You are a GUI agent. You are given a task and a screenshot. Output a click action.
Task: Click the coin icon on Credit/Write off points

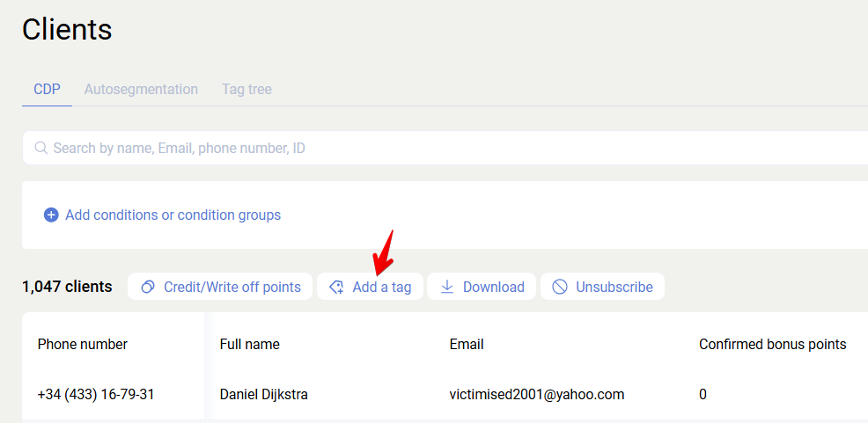point(148,287)
